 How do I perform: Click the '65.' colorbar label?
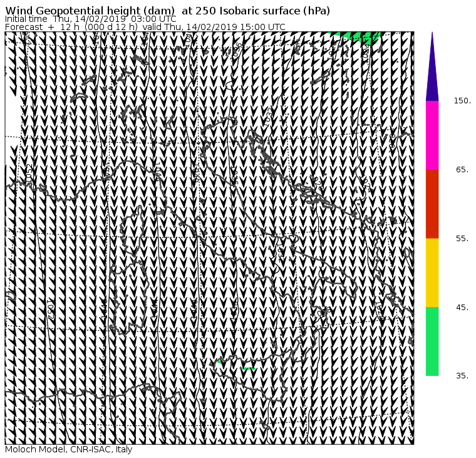point(462,170)
